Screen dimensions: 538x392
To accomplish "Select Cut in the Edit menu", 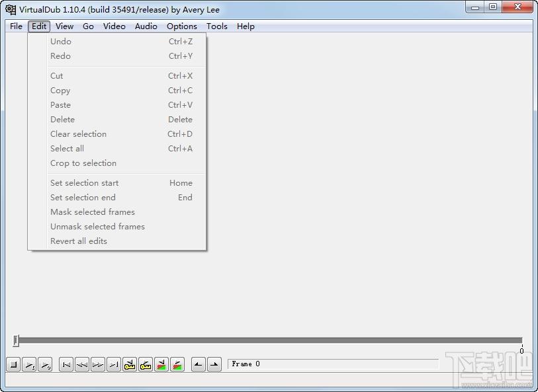I will click(x=117, y=76).
